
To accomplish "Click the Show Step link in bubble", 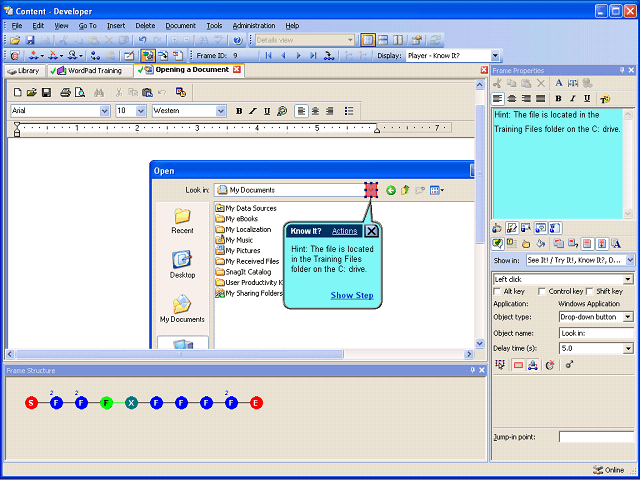I will 352,295.
